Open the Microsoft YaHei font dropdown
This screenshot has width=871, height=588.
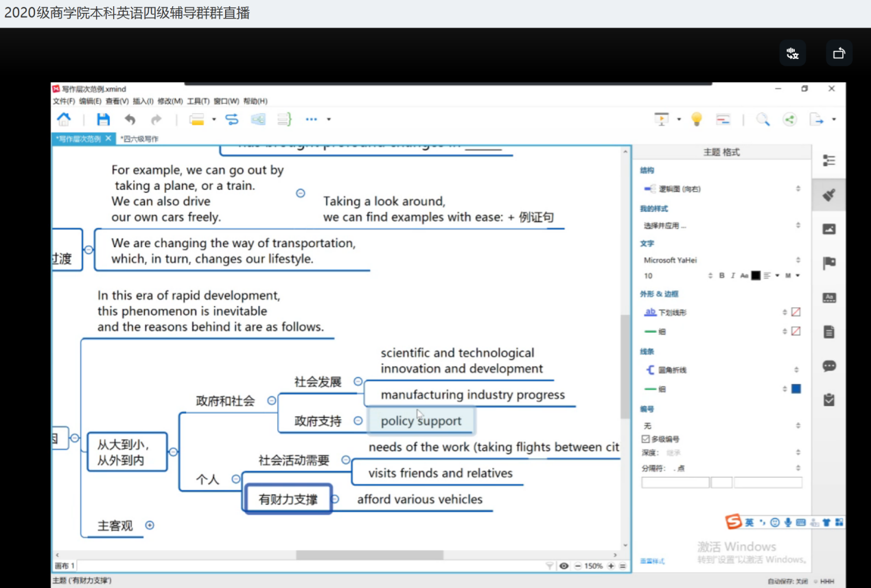pyautogui.click(x=721, y=260)
